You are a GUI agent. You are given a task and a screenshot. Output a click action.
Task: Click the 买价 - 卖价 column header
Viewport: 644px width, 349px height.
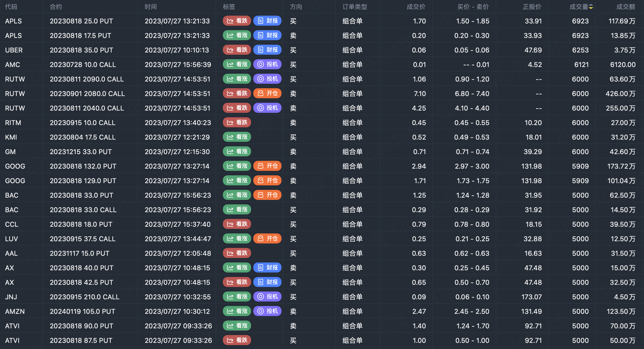pos(473,7)
